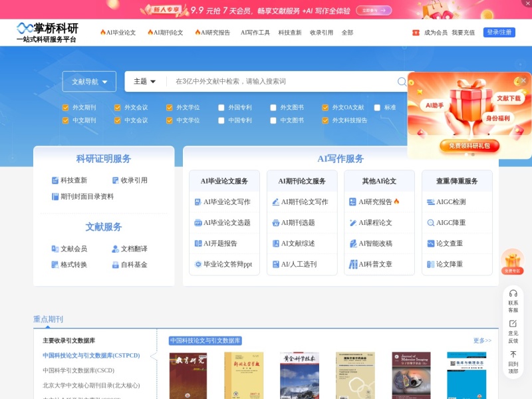Open the 自科基金 icon
The width and height of the screenshot is (532, 399).
[115, 265]
